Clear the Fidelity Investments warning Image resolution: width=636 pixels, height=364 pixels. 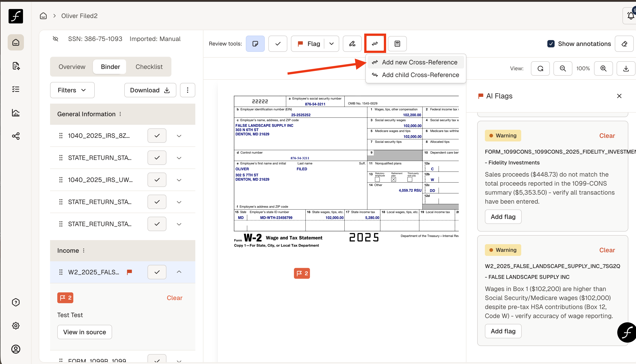(607, 136)
